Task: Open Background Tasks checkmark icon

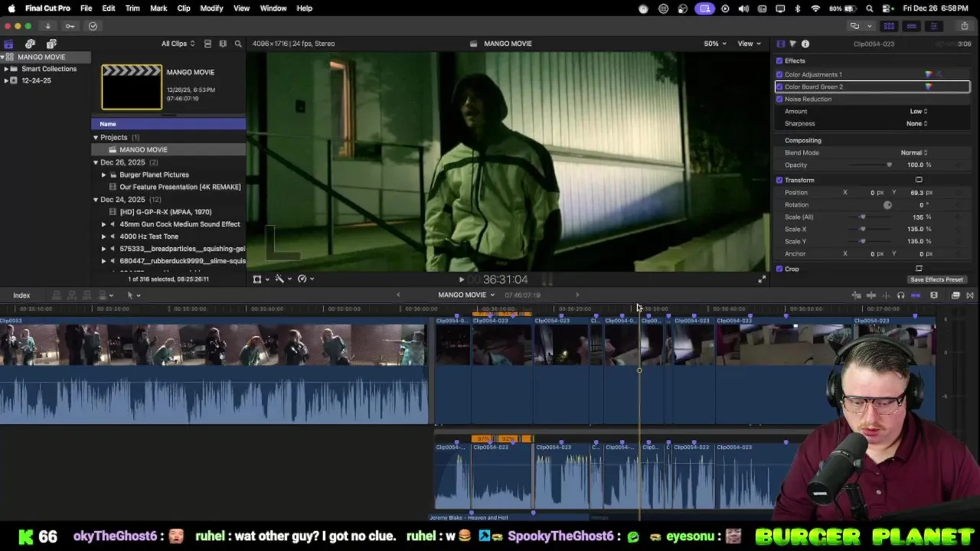Action: (x=93, y=26)
